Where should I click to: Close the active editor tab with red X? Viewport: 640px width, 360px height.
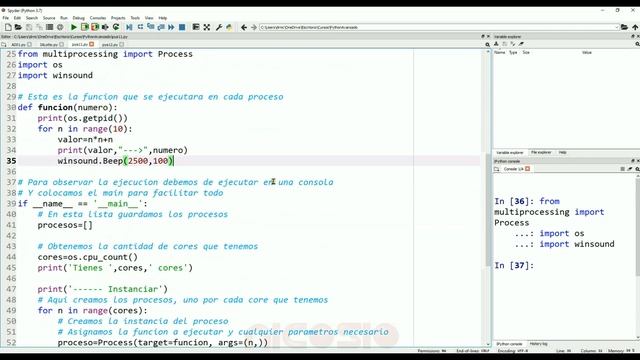coord(91,44)
